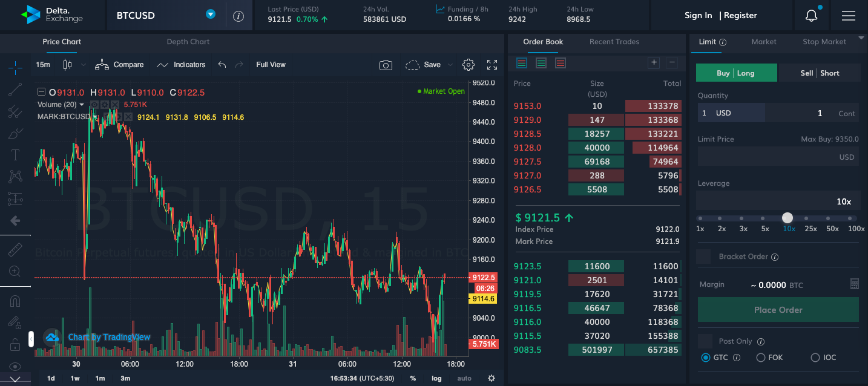Open the BTCUSD symbol dropdown

click(210, 15)
